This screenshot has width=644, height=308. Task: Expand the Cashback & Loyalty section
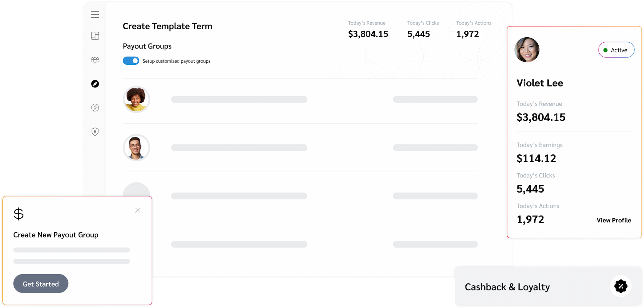pos(507,286)
